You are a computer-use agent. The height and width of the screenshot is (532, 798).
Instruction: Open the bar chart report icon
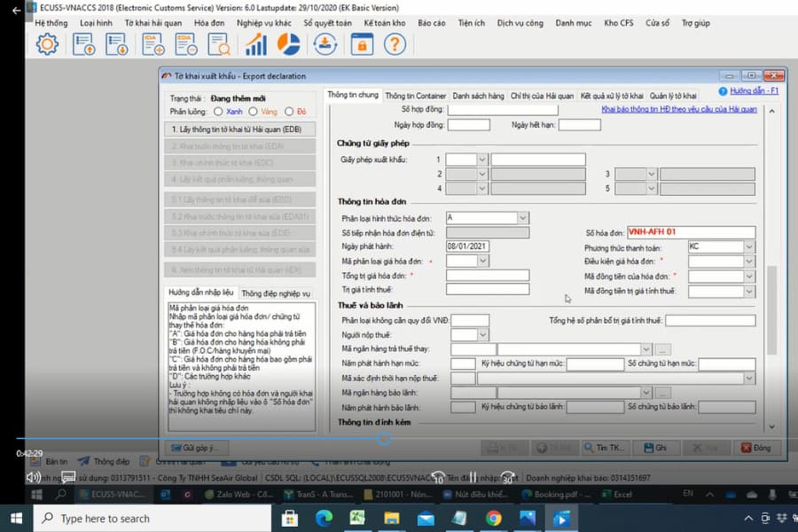click(x=255, y=44)
